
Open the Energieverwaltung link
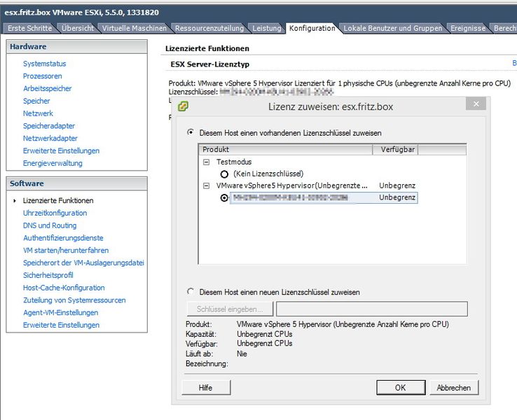pyautogui.click(x=53, y=163)
